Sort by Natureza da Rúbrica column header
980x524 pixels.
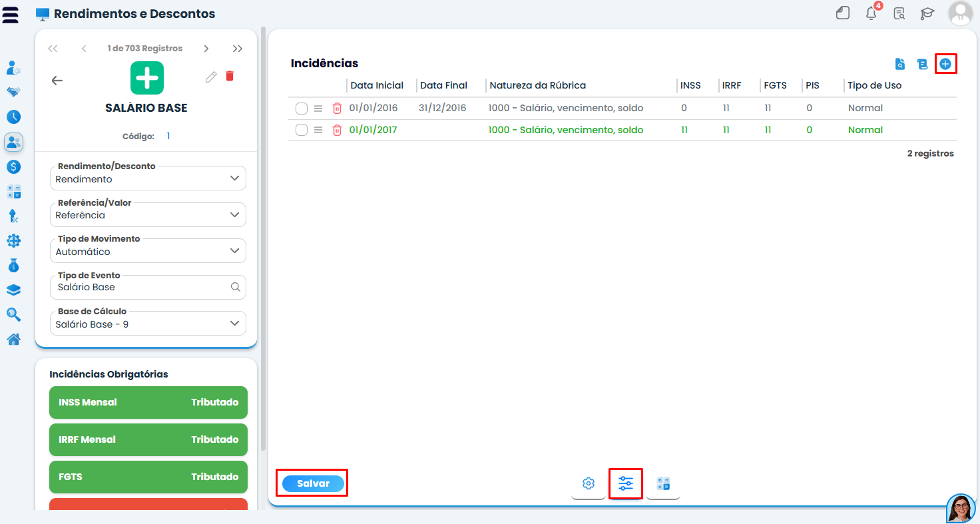pos(537,85)
